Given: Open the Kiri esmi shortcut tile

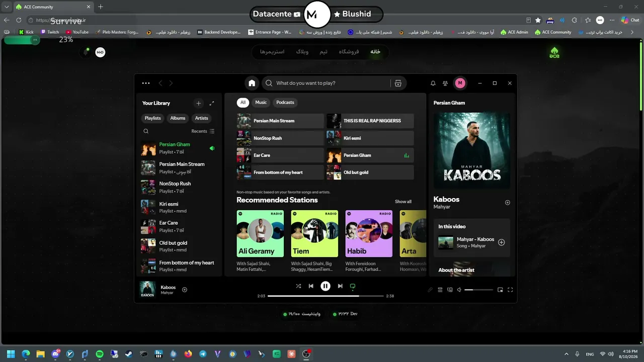Looking at the screenshot, I should (x=370, y=138).
